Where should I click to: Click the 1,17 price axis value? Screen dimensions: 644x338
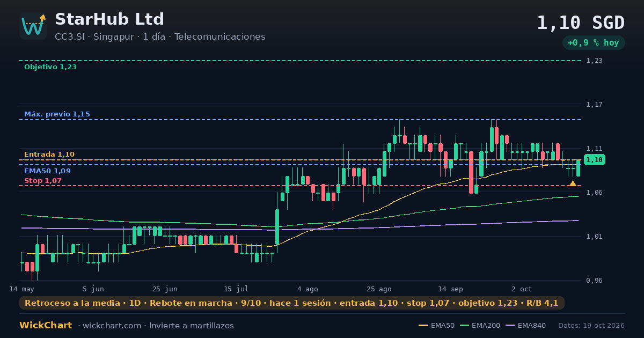click(x=594, y=105)
